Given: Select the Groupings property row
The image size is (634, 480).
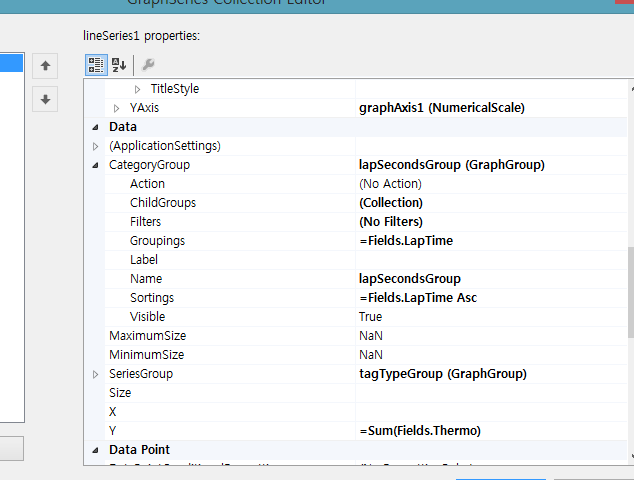Looking at the screenshot, I should coord(159,241).
